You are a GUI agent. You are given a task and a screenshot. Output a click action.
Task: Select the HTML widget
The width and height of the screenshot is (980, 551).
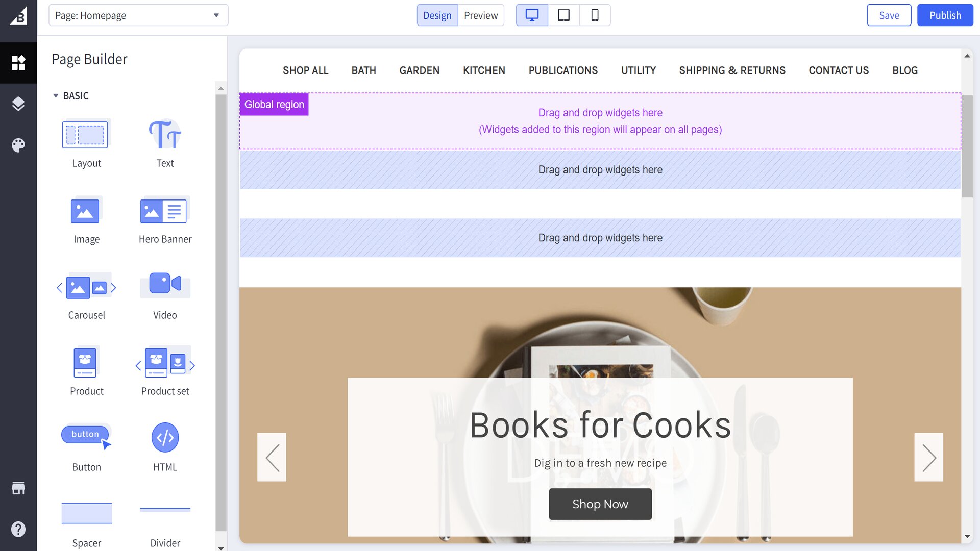[x=165, y=448]
